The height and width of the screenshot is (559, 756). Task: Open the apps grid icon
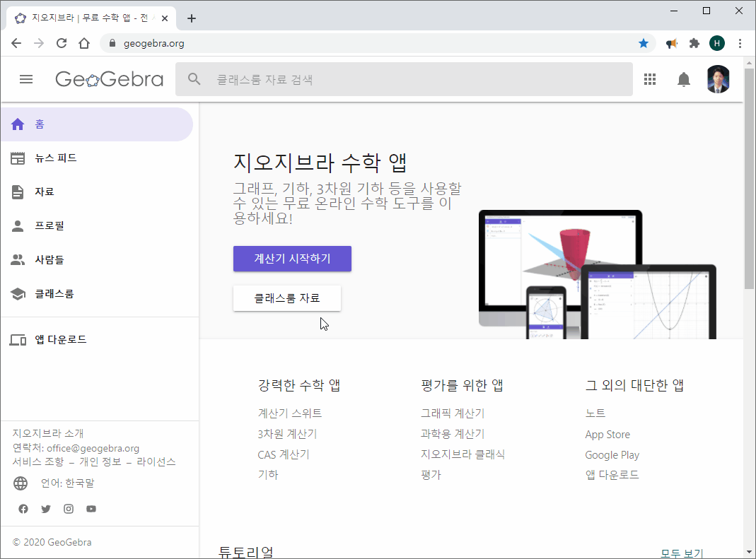[650, 79]
